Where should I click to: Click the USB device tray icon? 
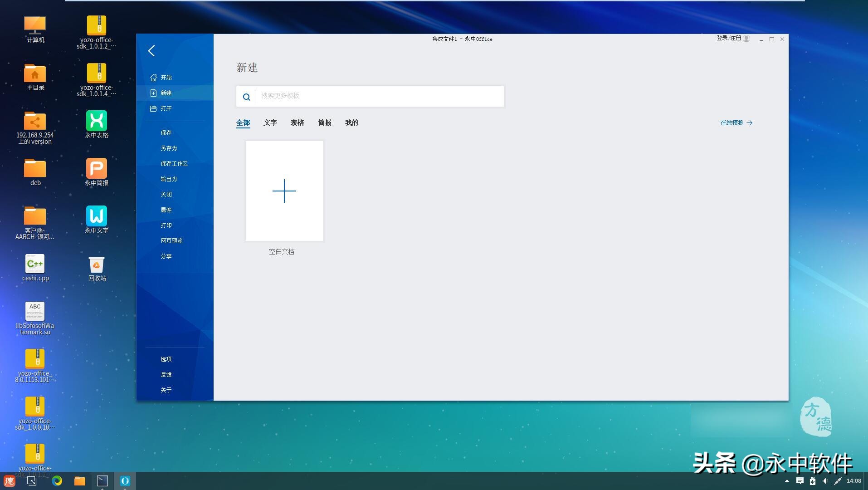pos(813,481)
